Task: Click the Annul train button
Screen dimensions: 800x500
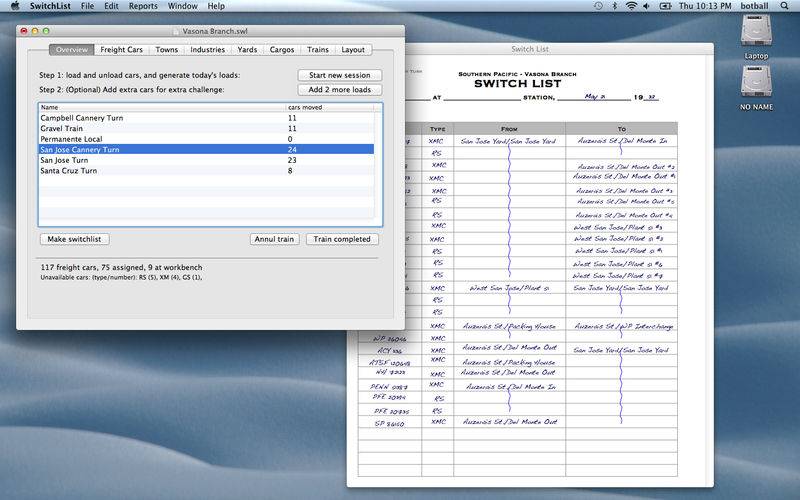Action: [x=274, y=239]
